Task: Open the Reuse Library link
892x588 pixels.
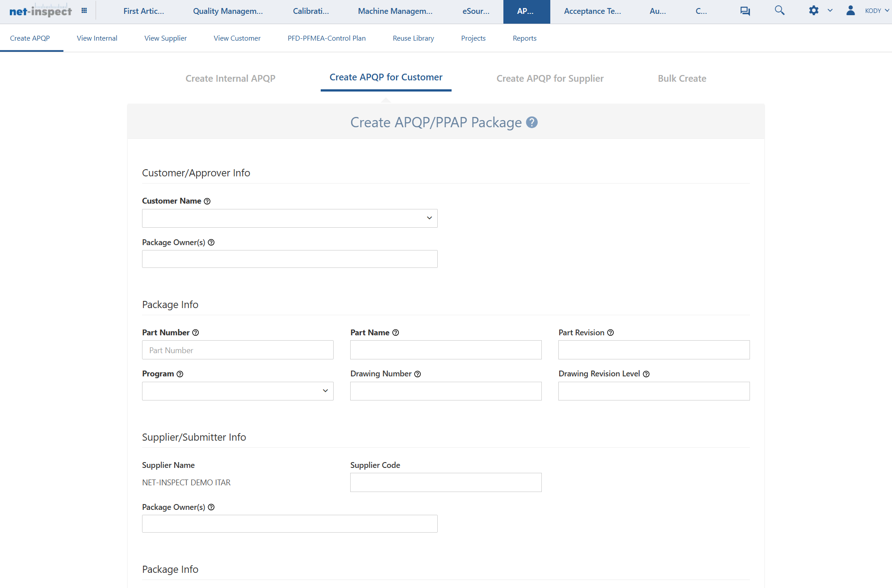Action: [413, 38]
